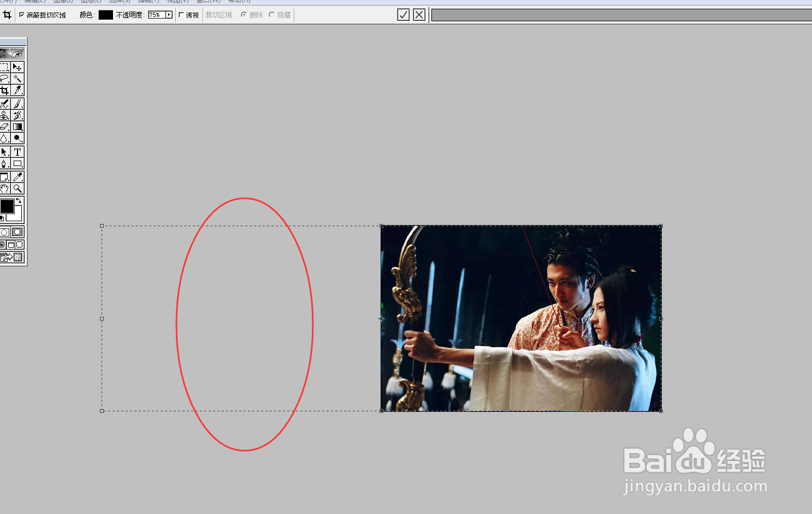The image size is (812, 514).
Task: Click the crop center point crosshair
Action: pyautogui.click(x=381, y=318)
